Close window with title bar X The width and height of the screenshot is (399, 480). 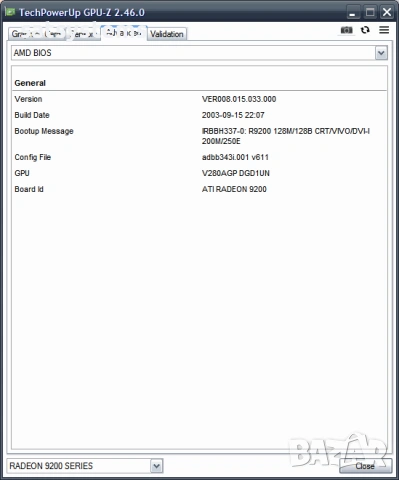[x=387, y=13]
